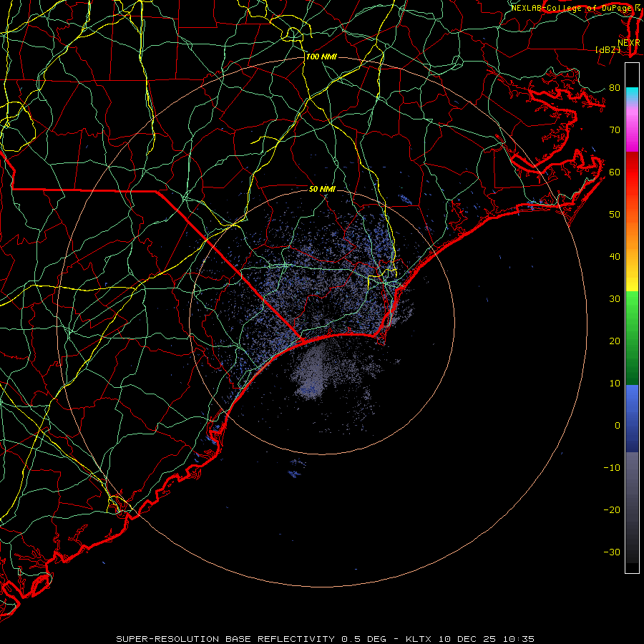Click the -20 value on the dBZ scale
Screen dimensions: 644x644
[612, 510]
